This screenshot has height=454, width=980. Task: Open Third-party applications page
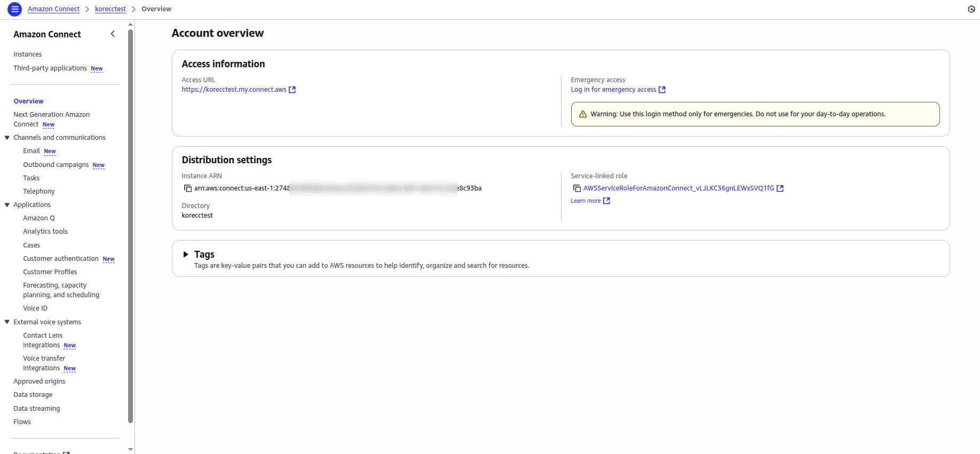point(50,68)
